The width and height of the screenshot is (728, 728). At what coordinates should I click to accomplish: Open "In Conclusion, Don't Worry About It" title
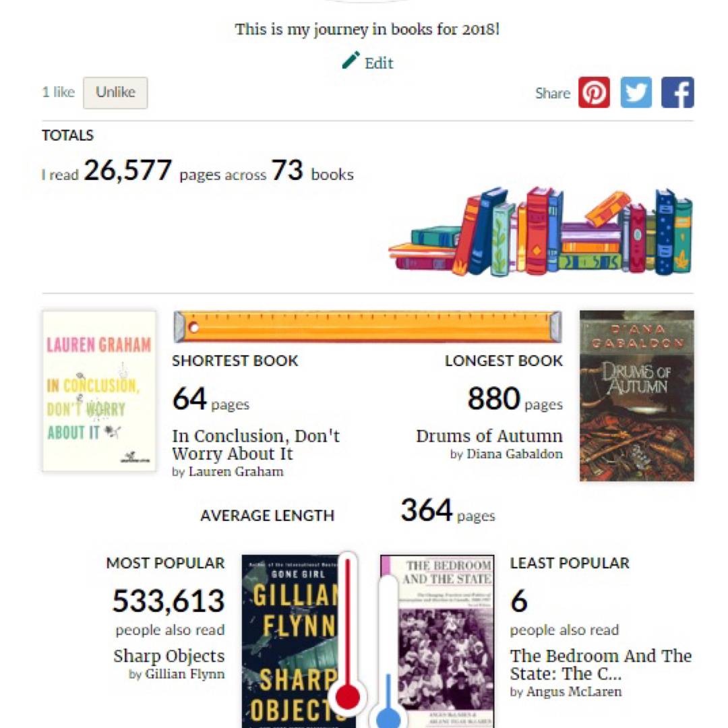[x=256, y=445]
